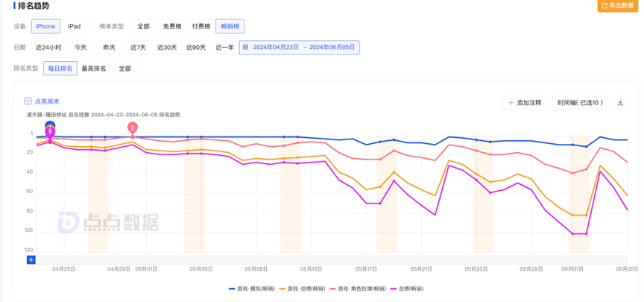Select iPad device option
The image size is (644, 302).
click(x=75, y=26)
